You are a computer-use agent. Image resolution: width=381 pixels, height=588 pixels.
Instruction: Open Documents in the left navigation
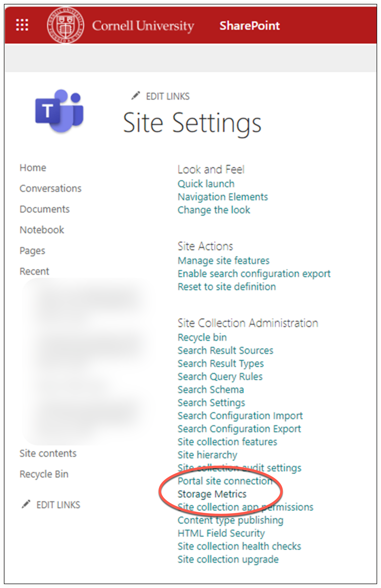click(x=45, y=209)
